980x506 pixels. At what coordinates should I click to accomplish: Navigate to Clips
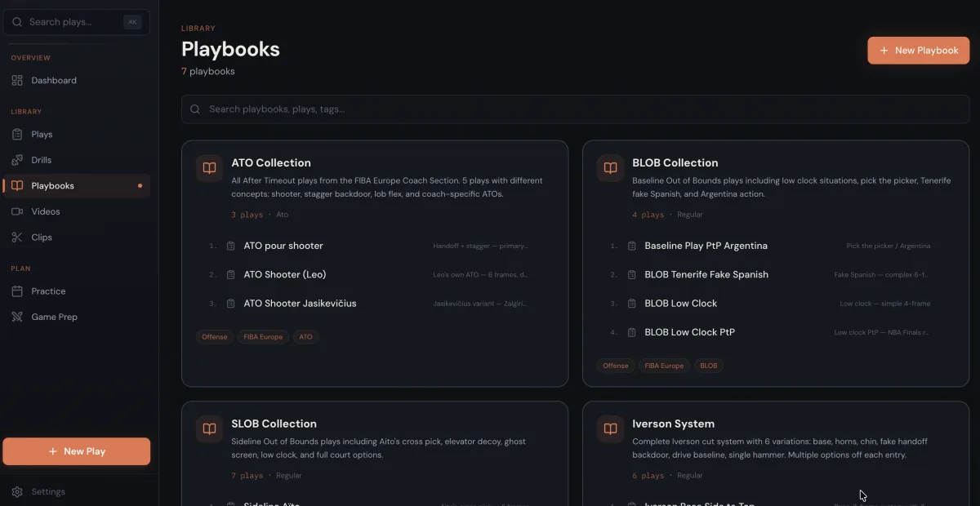[76, 237]
